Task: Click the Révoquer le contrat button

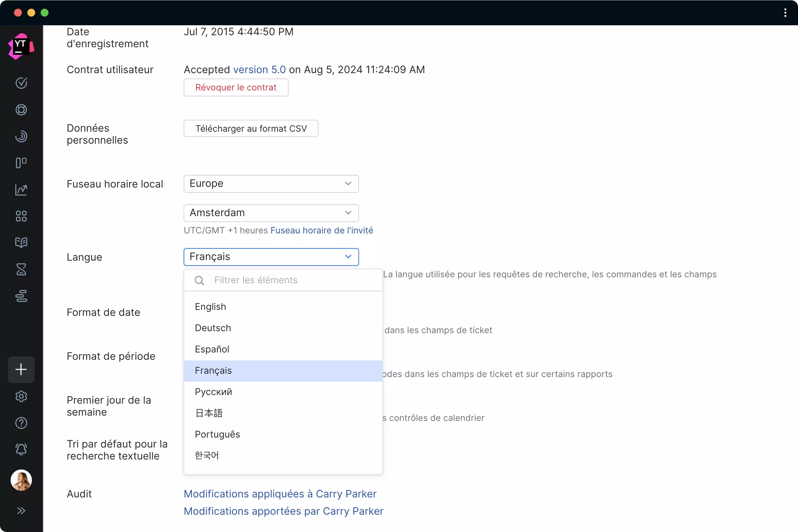Action: (x=236, y=87)
